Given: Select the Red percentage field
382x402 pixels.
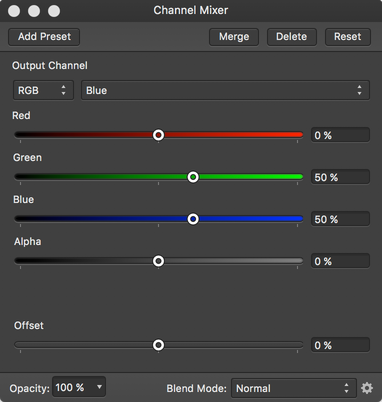Looking at the screenshot, I should [340, 135].
